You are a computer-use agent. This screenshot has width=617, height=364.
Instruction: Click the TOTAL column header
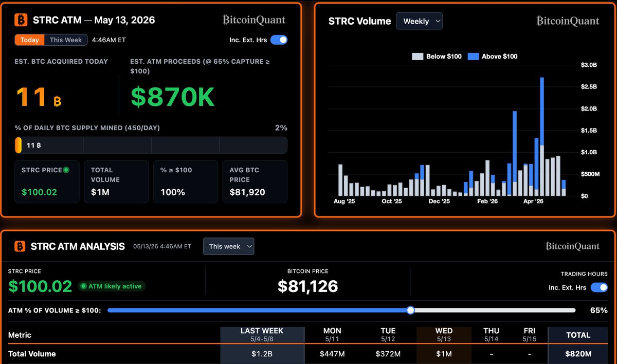click(578, 335)
